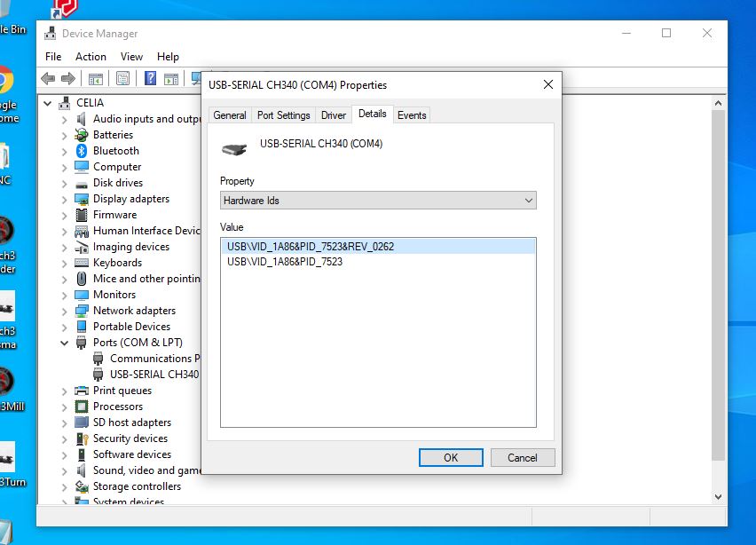Select the Human Interface Devices icon
The height and width of the screenshot is (545, 756).
pyautogui.click(x=82, y=231)
